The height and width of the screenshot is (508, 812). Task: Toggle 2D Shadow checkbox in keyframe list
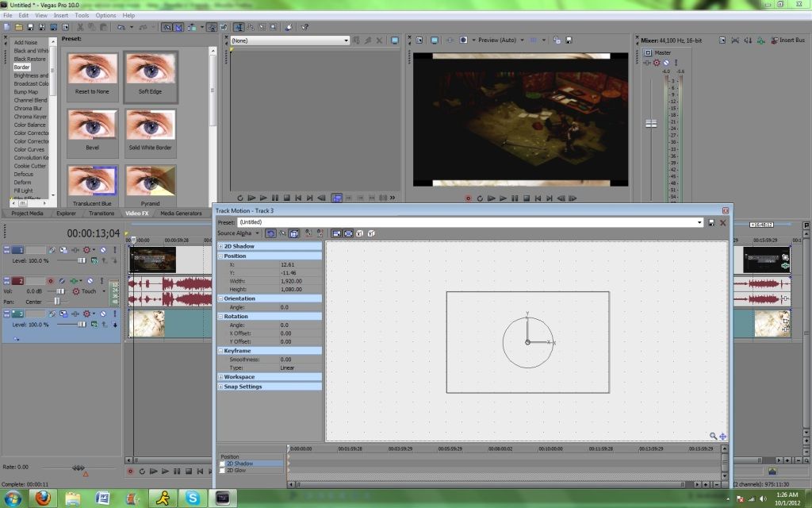(x=222, y=464)
